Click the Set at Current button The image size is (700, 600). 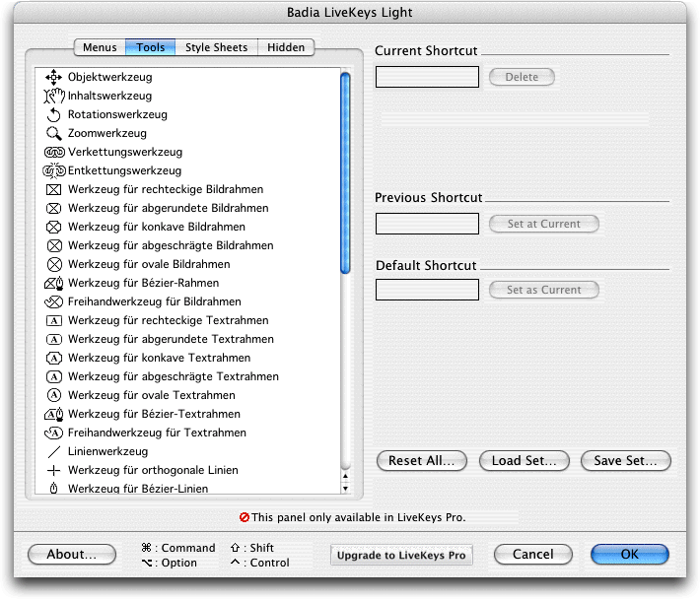pos(544,224)
